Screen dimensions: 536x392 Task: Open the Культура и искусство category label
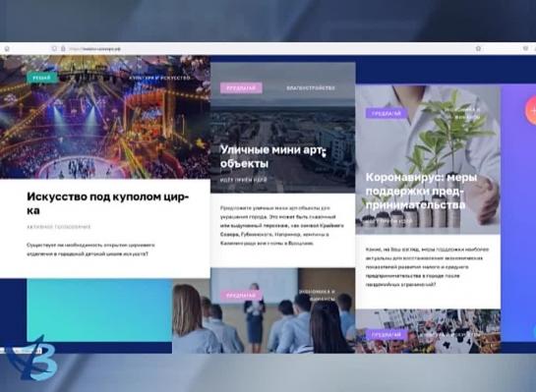coord(159,78)
